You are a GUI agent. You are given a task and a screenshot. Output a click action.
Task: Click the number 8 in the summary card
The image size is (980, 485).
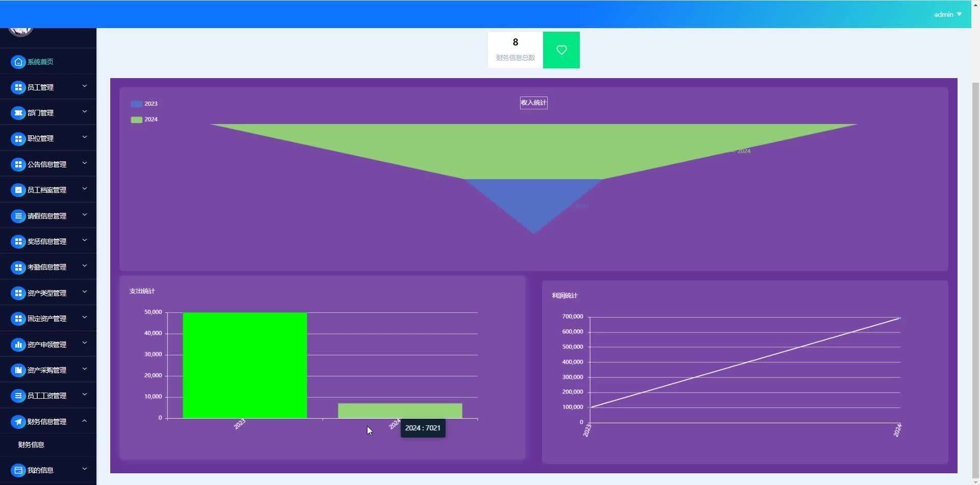coord(516,42)
